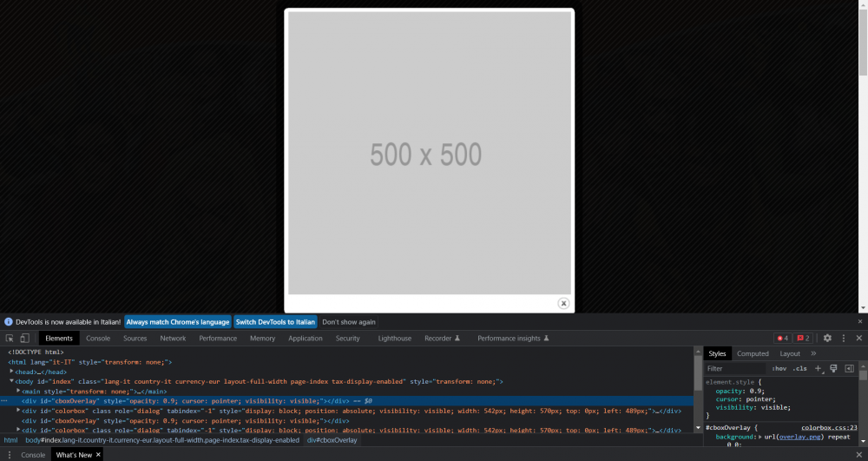Click the Elements panel scrollbar down arrow
The width and height of the screenshot is (868, 461).
pyautogui.click(x=698, y=428)
